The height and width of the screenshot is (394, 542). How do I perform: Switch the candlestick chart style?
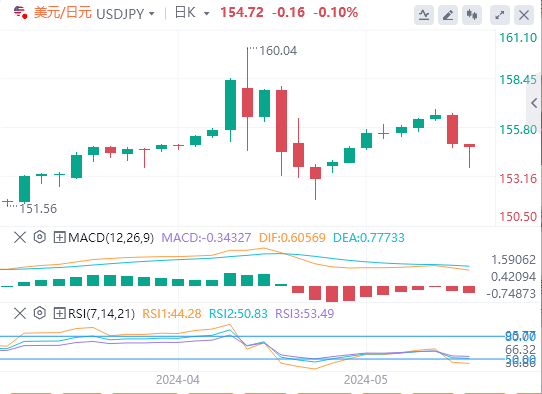[x=472, y=15]
